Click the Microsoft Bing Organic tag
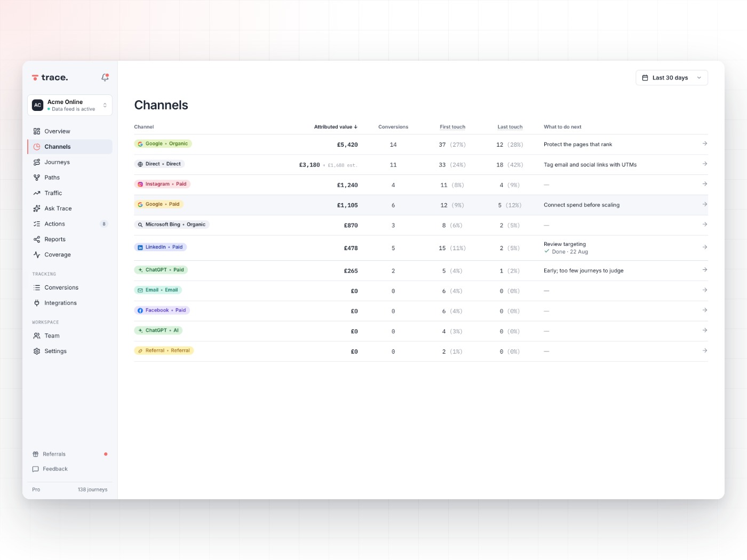 click(x=172, y=225)
